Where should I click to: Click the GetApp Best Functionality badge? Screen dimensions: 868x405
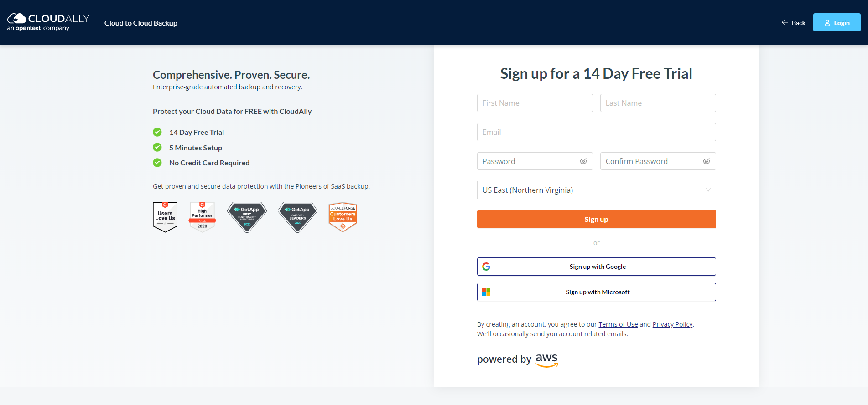pos(247,217)
